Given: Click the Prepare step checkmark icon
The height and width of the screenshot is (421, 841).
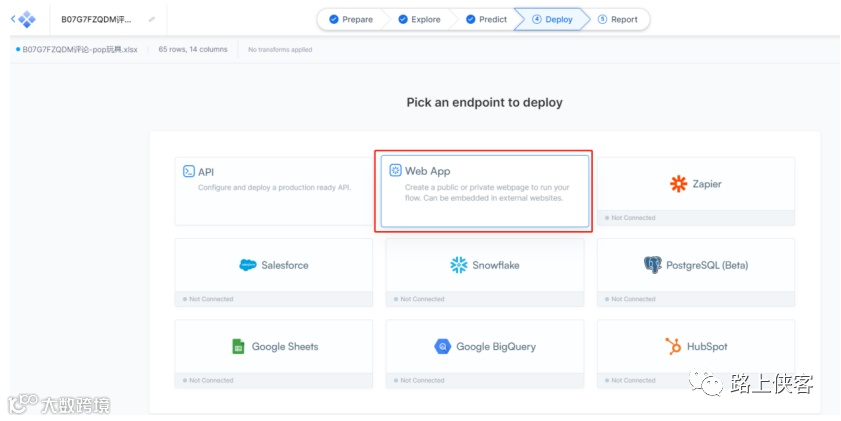Looking at the screenshot, I should pos(334,19).
